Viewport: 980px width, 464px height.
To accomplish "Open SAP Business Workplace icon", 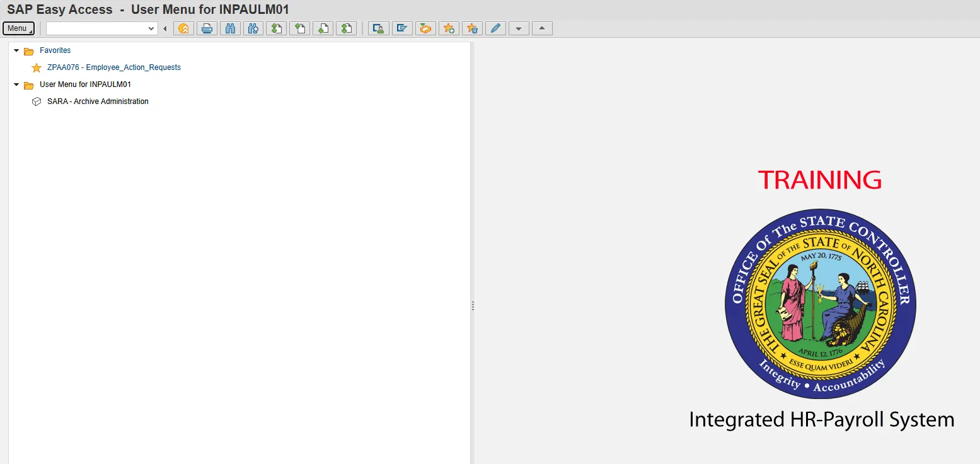I will pyautogui.click(x=425, y=28).
